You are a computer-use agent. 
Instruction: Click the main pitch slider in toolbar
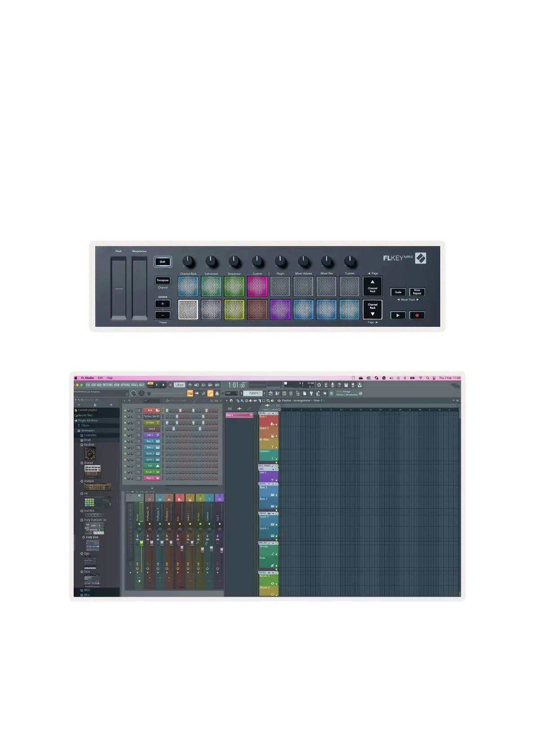[166, 393]
